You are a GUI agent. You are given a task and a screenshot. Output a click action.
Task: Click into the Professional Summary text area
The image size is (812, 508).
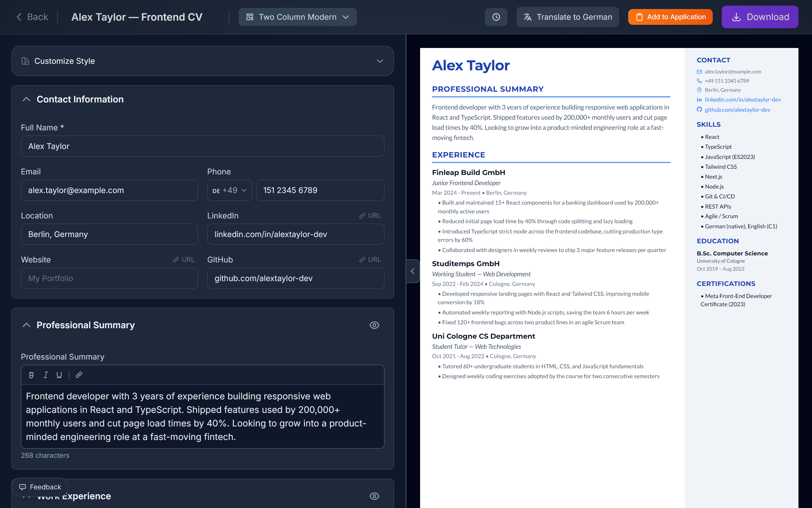tap(202, 416)
